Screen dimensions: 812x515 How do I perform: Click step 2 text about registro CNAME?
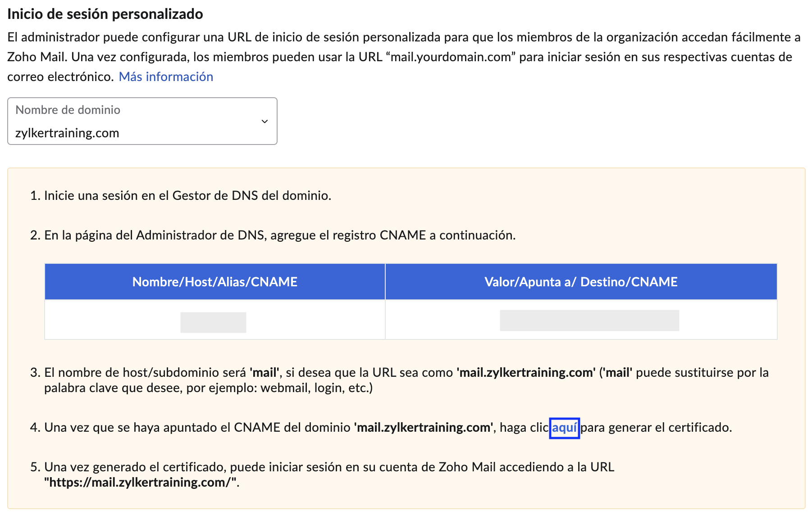coord(280,235)
